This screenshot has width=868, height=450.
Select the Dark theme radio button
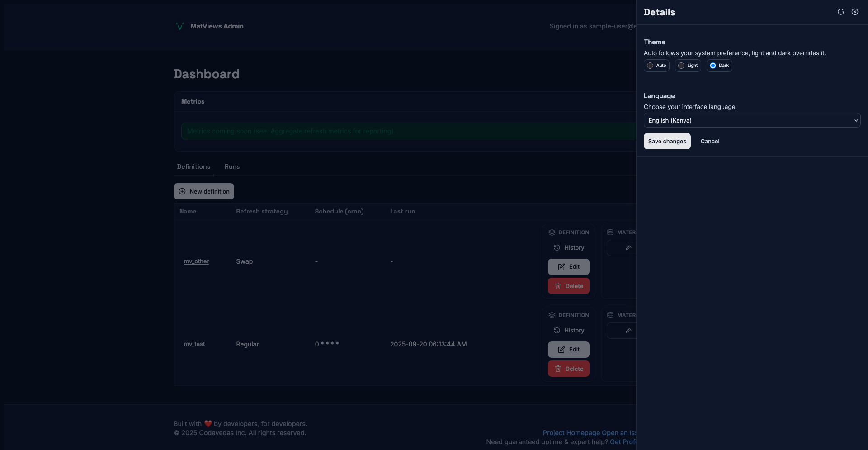tap(713, 66)
